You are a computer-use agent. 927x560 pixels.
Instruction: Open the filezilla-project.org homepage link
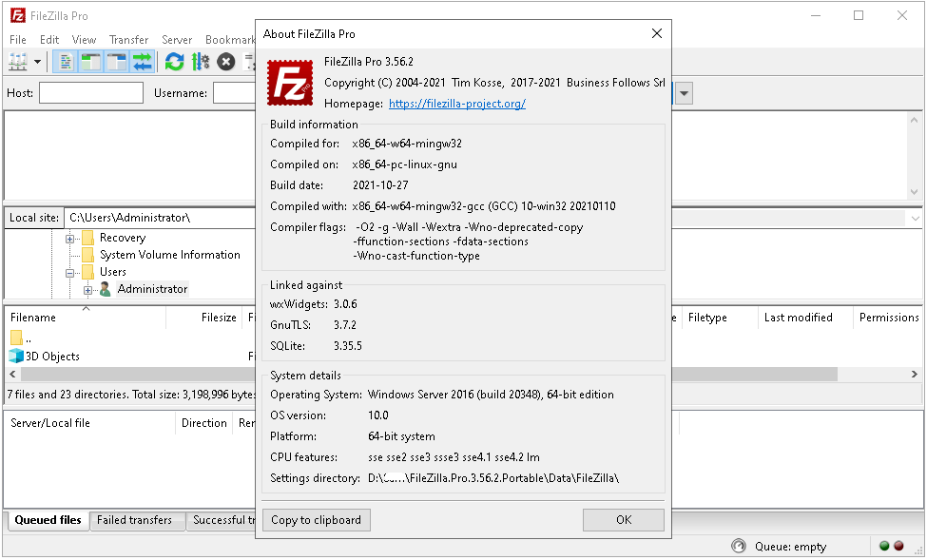point(457,104)
